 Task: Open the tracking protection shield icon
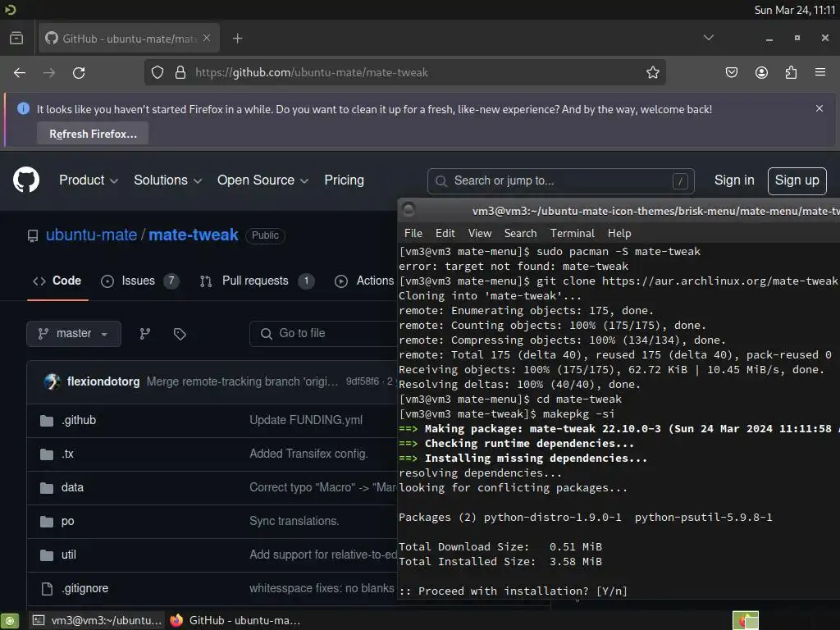(157, 72)
